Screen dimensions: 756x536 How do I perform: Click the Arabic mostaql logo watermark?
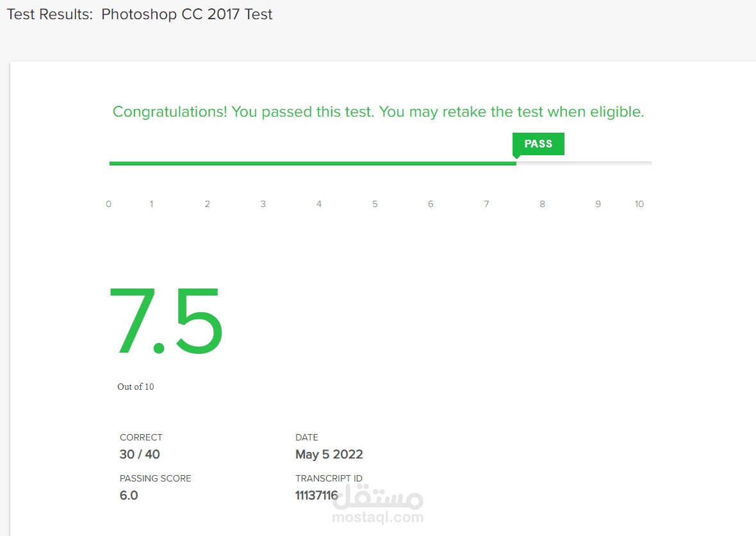click(x=378, y=496)
